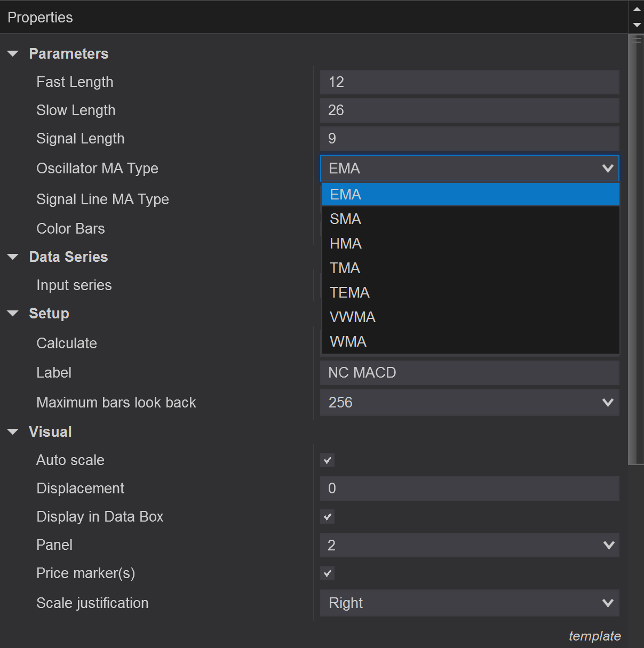Disable Price marker(s)

point(327,573)
